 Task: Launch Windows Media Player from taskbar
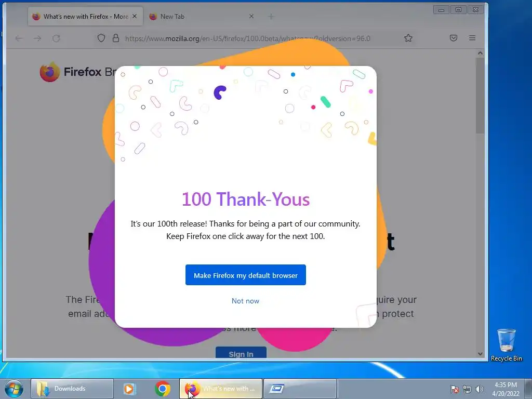[129, 389]
